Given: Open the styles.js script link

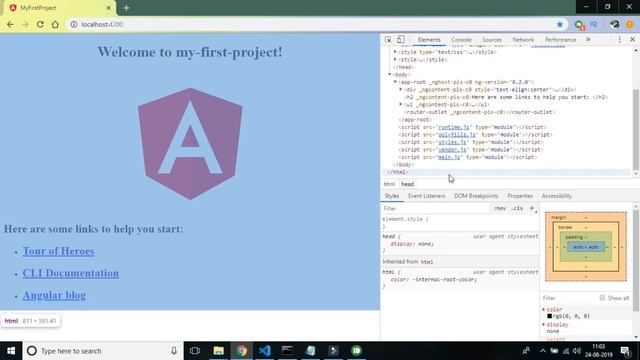Looking at the screenshot, I should pos(452,142).
